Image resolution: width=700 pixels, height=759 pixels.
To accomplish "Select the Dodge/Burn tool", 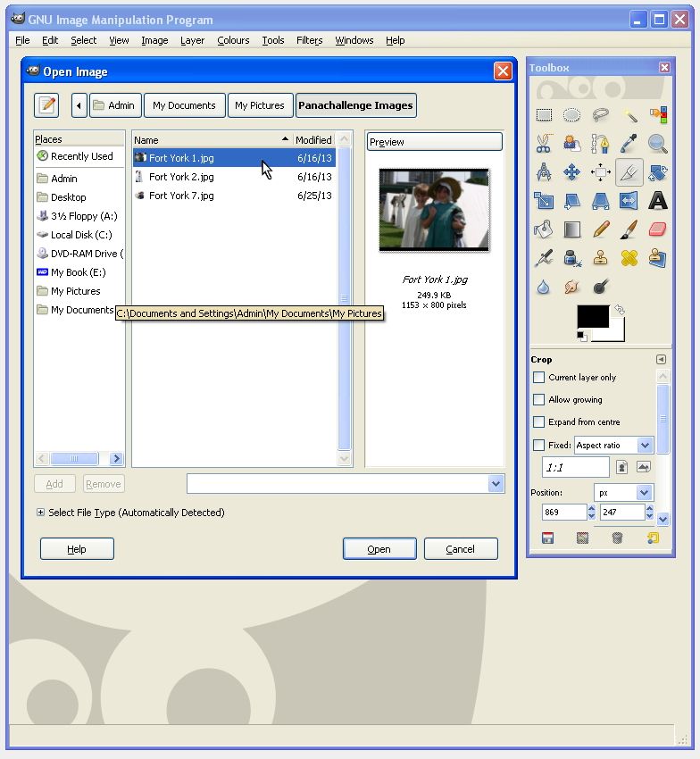I will pos(600,287).
